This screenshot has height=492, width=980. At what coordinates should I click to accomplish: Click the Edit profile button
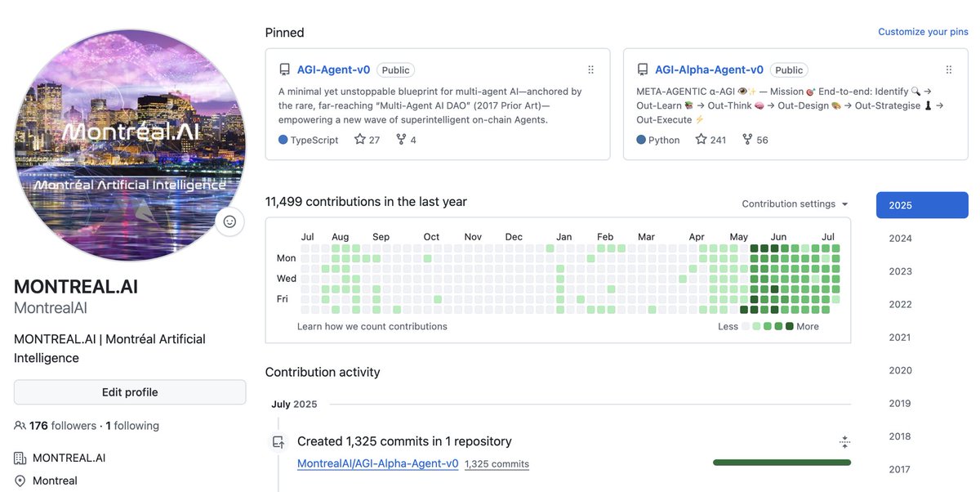click(x=130, y=392)
